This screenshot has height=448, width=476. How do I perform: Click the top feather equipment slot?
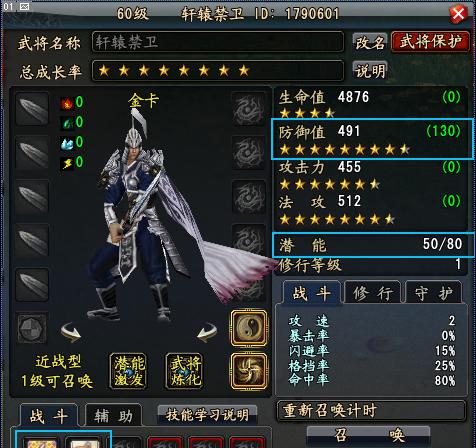32,109
